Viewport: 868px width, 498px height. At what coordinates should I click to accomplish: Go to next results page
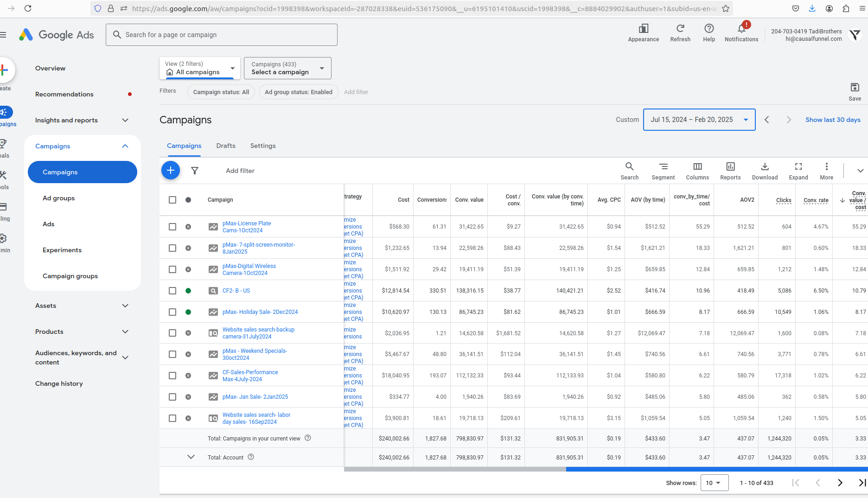click(x=840, y=483)
